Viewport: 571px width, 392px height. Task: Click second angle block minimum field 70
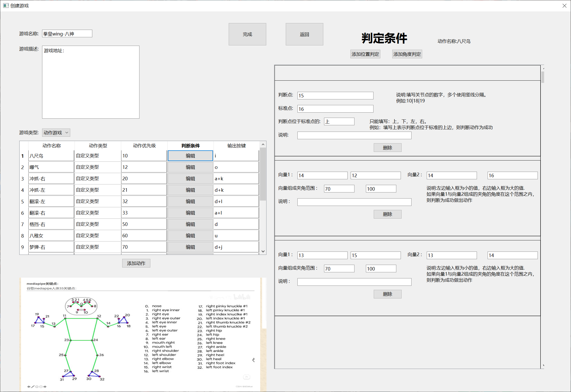(339, 269)
